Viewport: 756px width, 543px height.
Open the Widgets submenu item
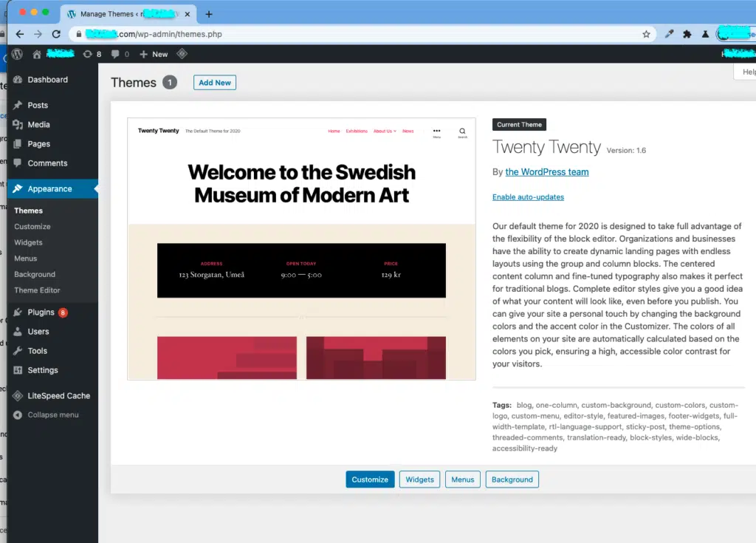click(x=29, y=242)
